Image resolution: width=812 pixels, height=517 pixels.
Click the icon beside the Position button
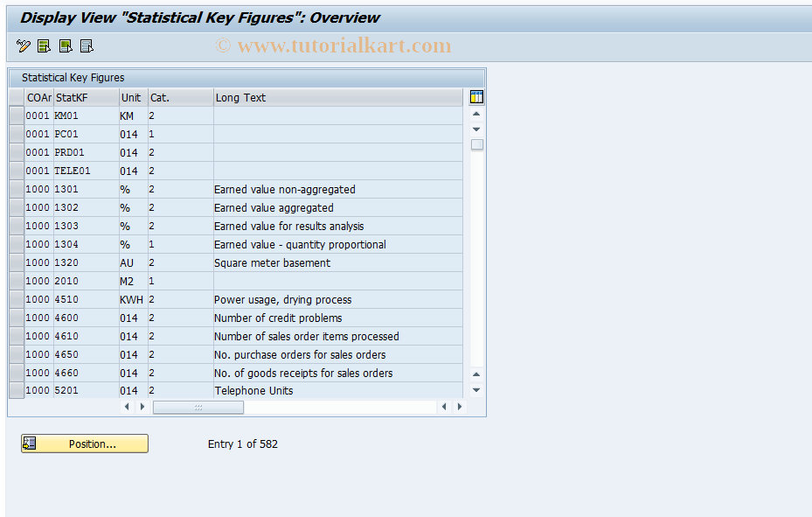click(28, 444)
